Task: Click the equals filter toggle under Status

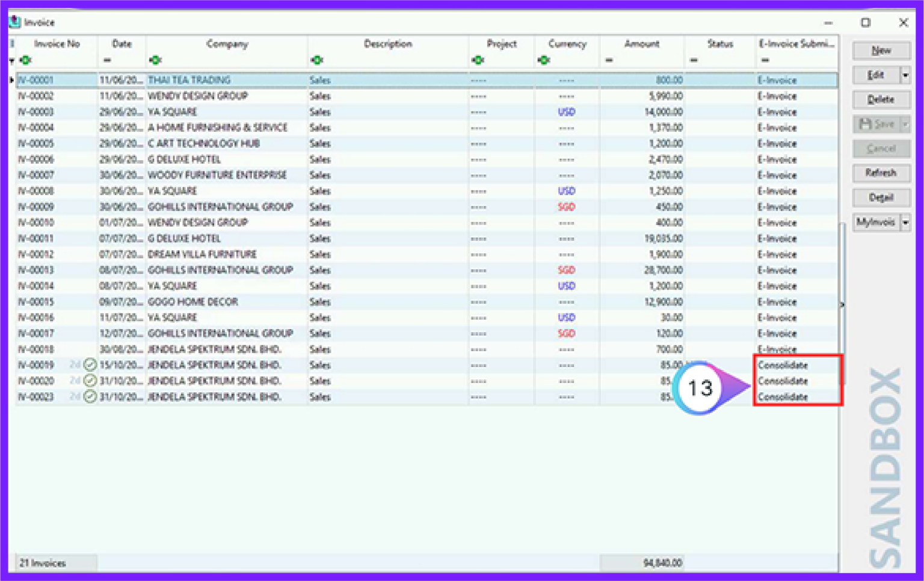Action: click(x=695, y=60)
